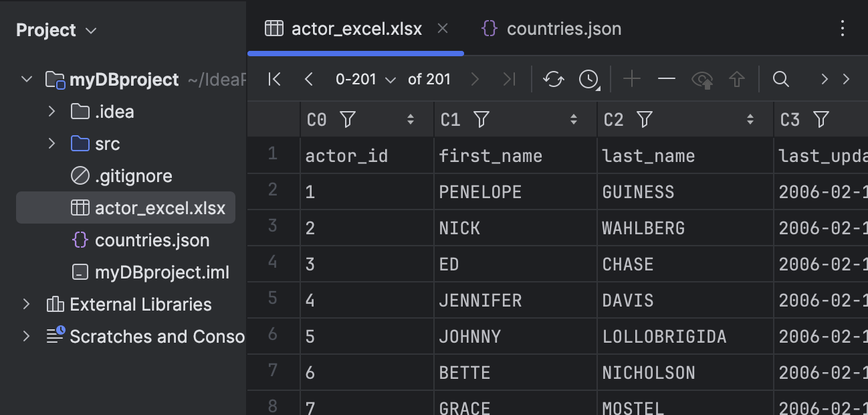Select the cell containing PENELOPE
The width and height of the screenshot is (868, 415).
[x=479, y=191]
